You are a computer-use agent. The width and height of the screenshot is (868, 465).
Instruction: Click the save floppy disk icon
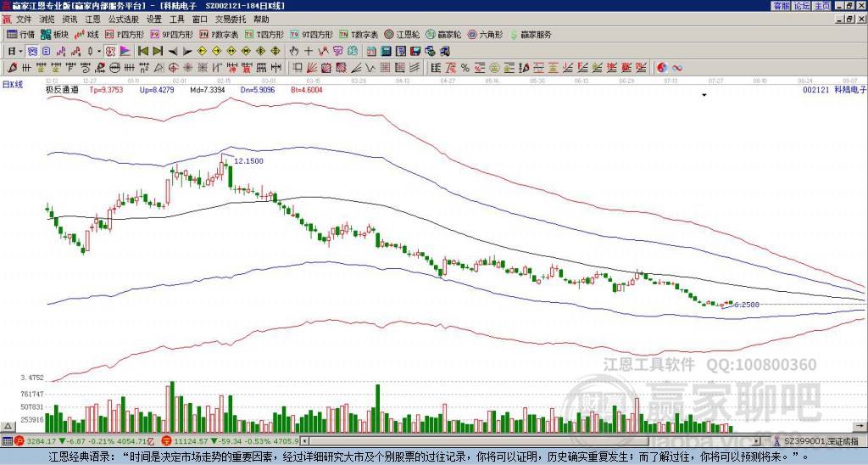415,52
